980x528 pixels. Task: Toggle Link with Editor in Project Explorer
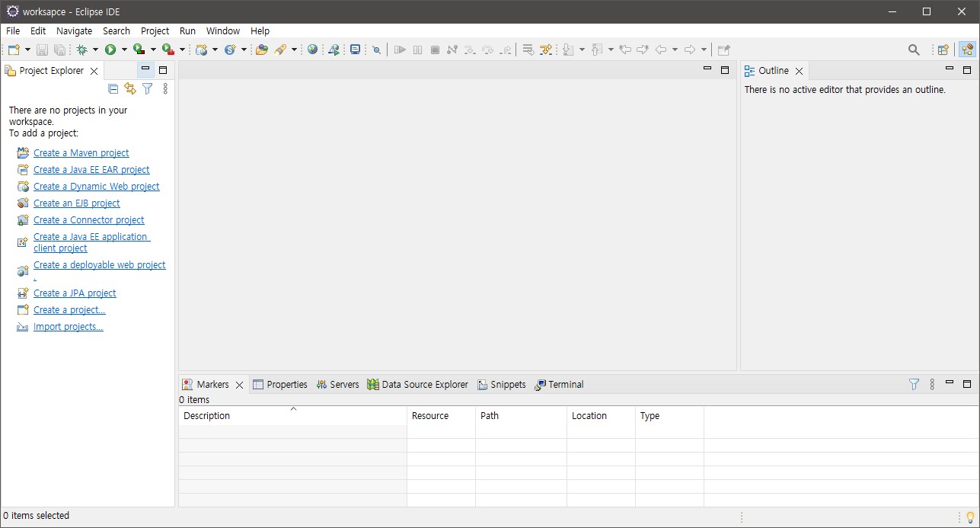point(130,88)
